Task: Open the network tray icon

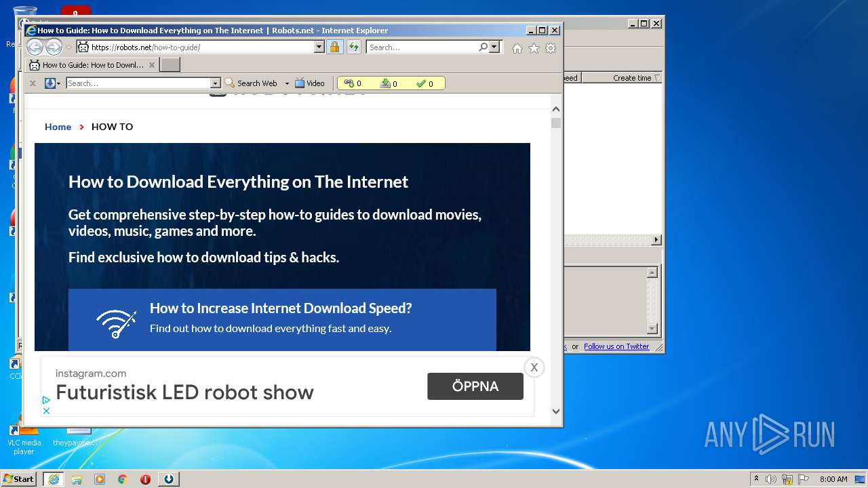Action: coord(787,479)
